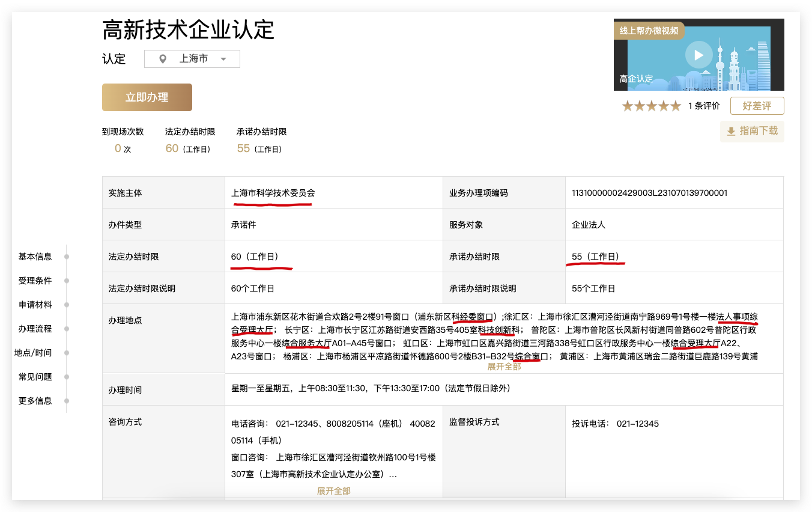Click the 到现场次数 0 次 stat
The image size is (812, 512).
point(123,141)
